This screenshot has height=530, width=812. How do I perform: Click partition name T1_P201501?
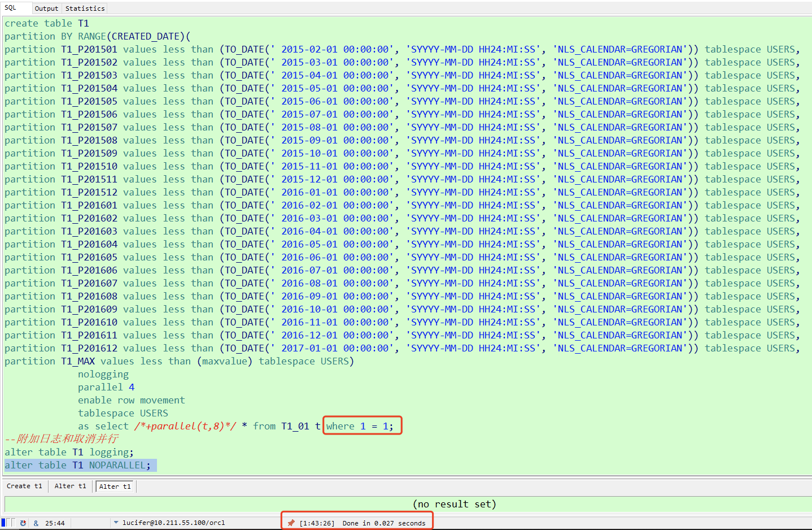pyautogui.click(x=89, y=49)
